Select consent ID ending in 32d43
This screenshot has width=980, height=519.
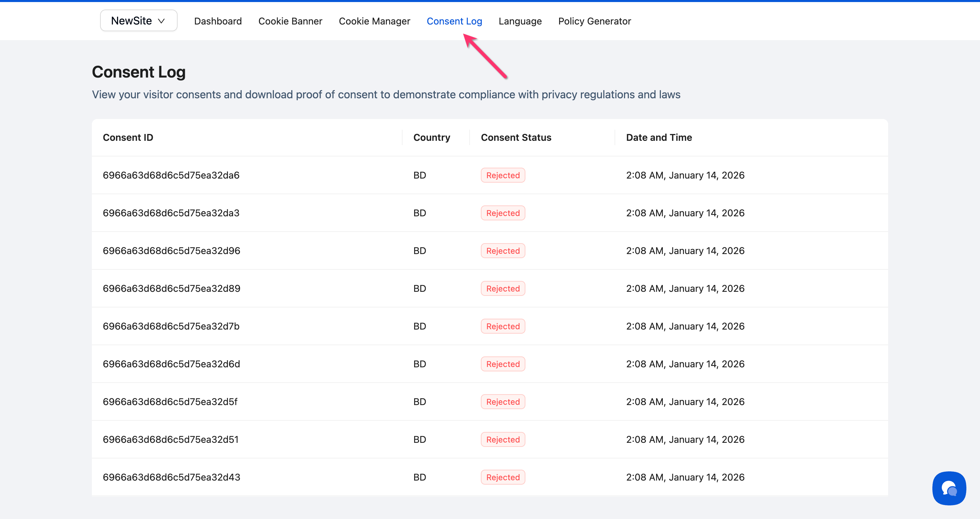171,477
